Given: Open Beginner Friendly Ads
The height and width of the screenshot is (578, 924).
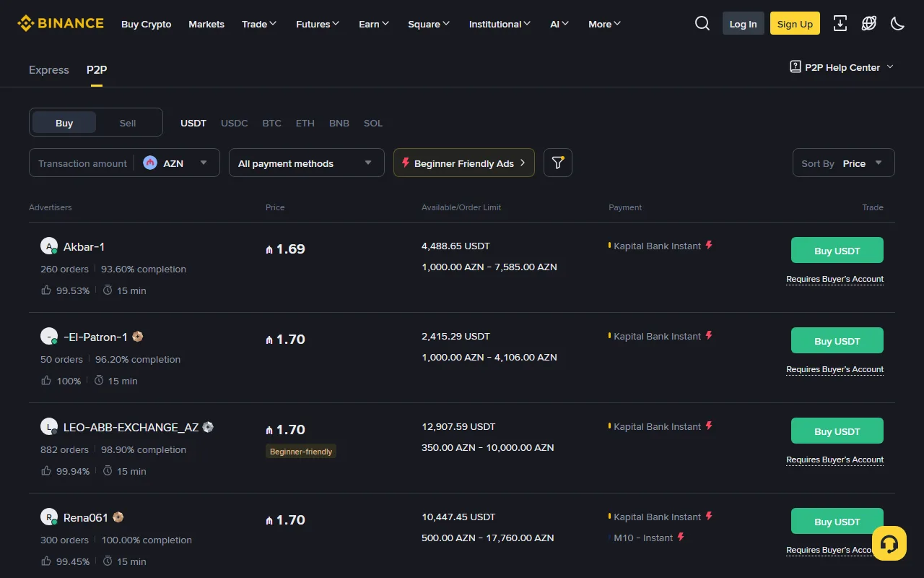Looking at the screenshot, I should pos(464,163).
